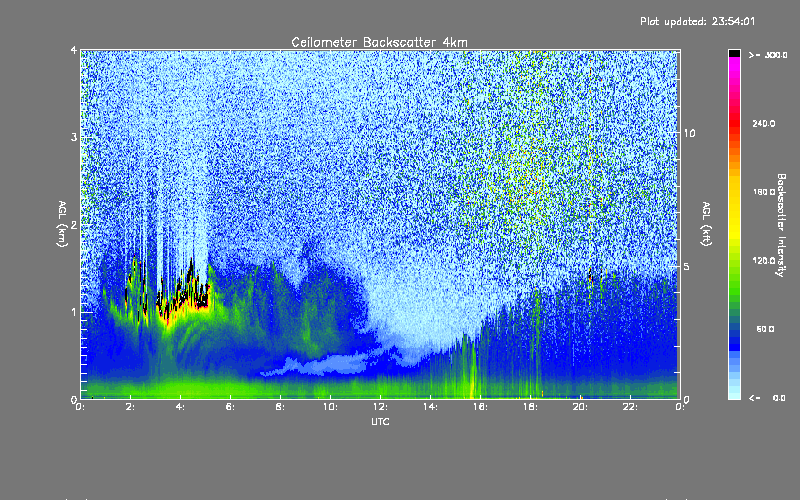800x500 pixels.
Task: Select the "10:" UTC time tick label
Action: point(330,407)
